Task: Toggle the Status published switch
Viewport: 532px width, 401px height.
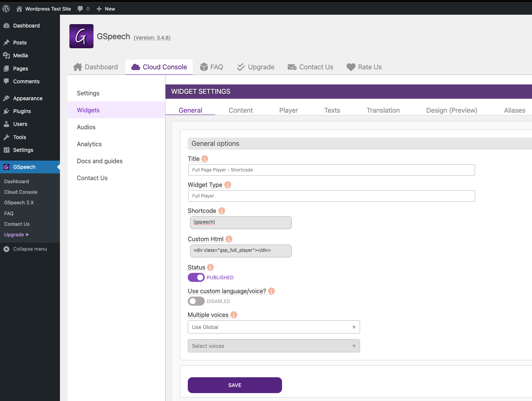Action: coord(196,277)
